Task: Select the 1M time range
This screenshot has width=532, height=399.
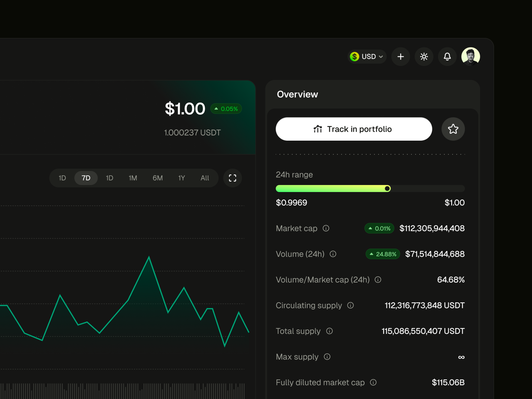Action: pyautogui.click(x=133, y=178)
